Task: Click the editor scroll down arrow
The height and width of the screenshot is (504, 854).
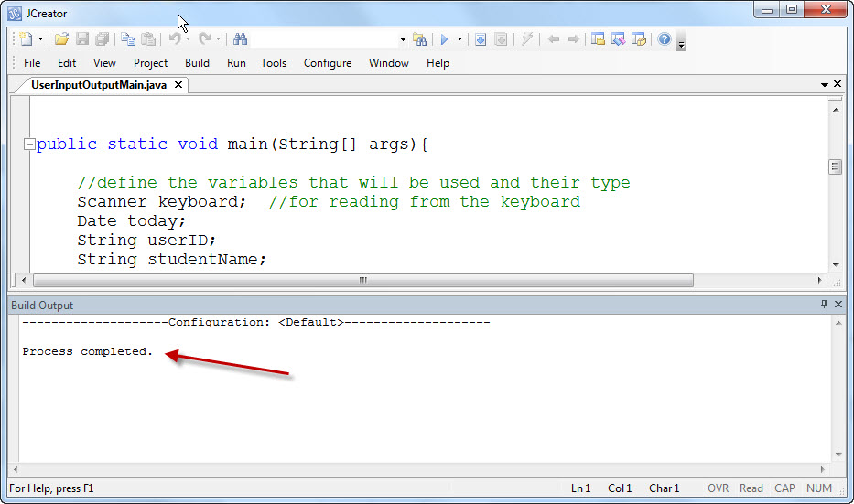Action: (836, 265)
